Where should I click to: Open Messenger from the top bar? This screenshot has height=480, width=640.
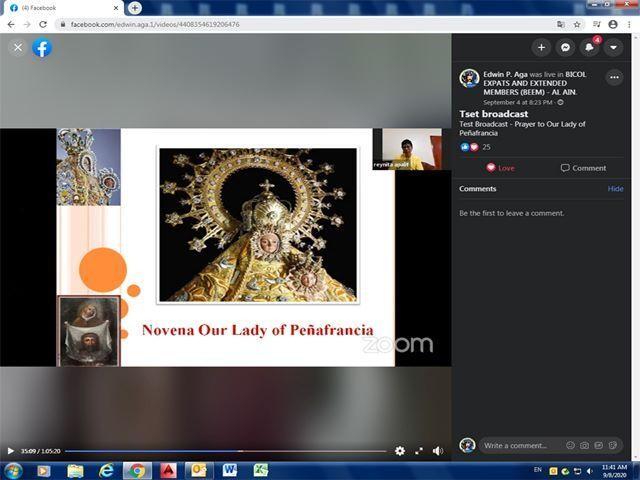(x=565, y=47)
